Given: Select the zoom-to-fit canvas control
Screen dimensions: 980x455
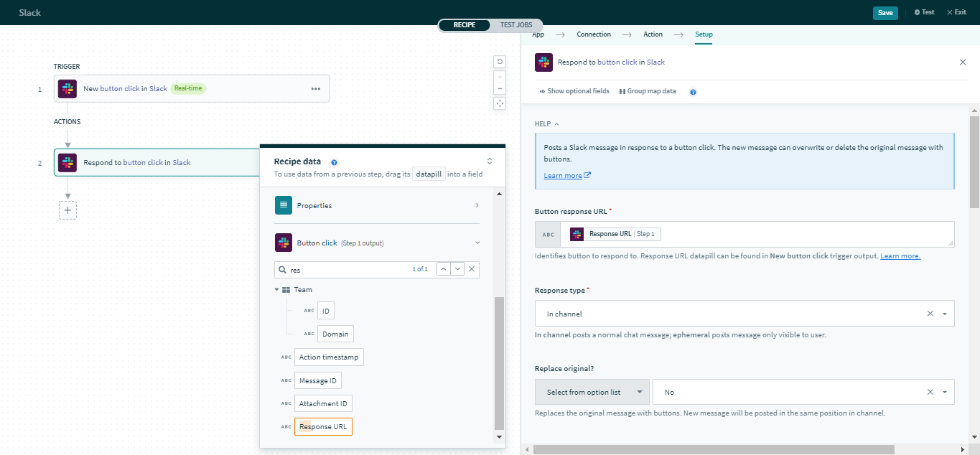Looking at the screenshot, I should coord(500,103).
